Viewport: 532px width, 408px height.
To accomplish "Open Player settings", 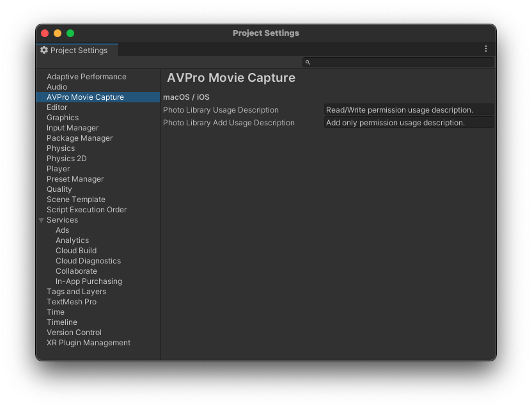I will 58,169.
